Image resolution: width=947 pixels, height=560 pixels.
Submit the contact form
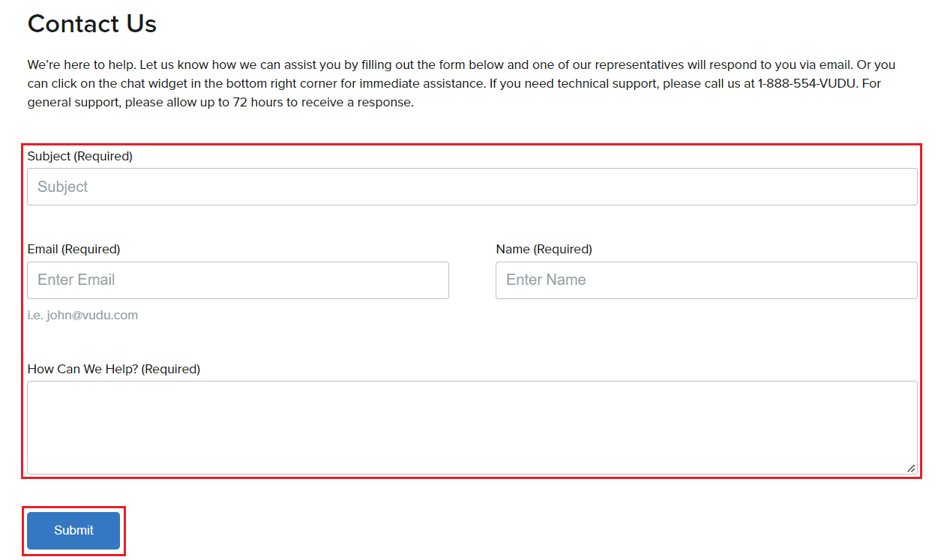point(73,531)
